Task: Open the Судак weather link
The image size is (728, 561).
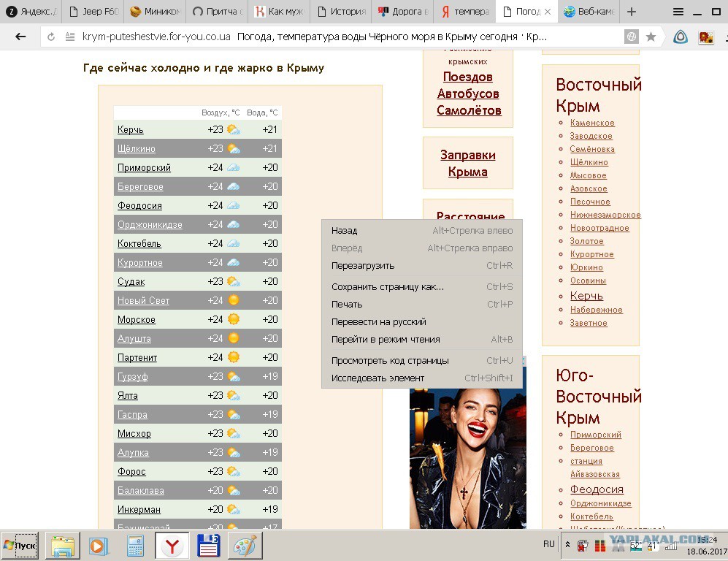Action: pyautogui.click(x=131, y=282)
